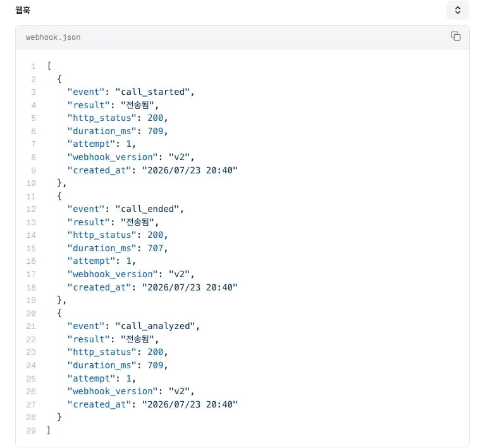Viewport: 485px width, 448px height.
Task: Click line number 12 in the gutter
Action: tap(31, 209)
